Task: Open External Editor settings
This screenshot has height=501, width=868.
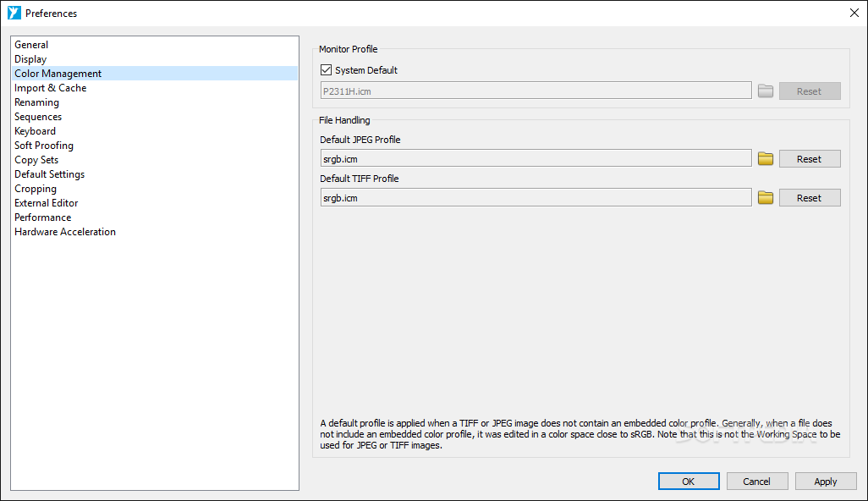Action: click(155, 203)
